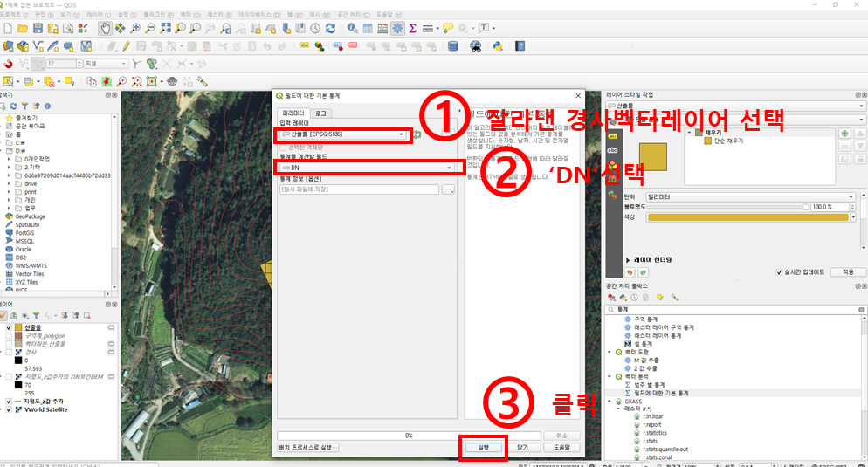Click the Processing Toolbox search field
This screenshot has height=467, width=868.
pyautogui.click(x=735, y=309)
